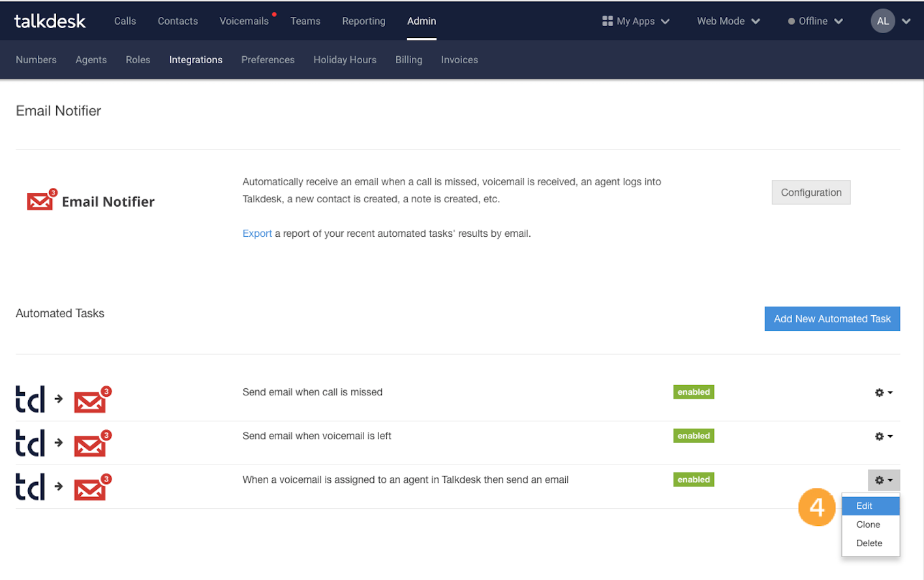The image size is (924, 580).
Task: Open the Calls tab
Action: (125, 21)
